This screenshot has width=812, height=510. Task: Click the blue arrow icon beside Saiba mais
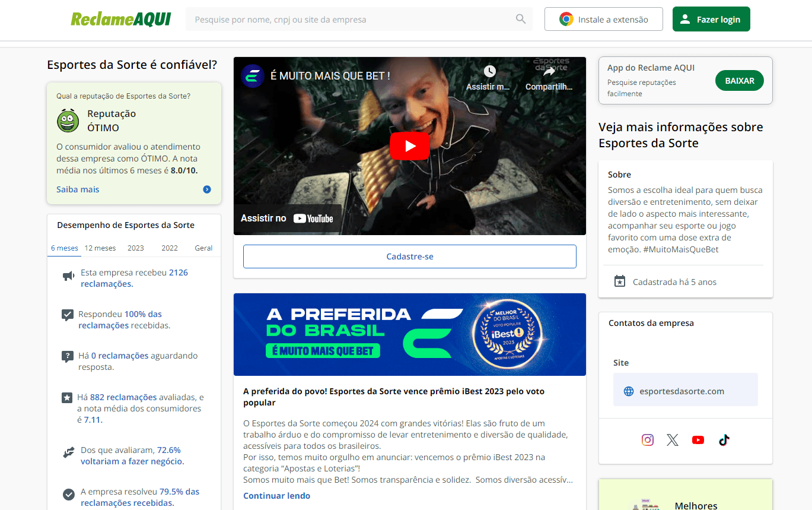(207, 189)
